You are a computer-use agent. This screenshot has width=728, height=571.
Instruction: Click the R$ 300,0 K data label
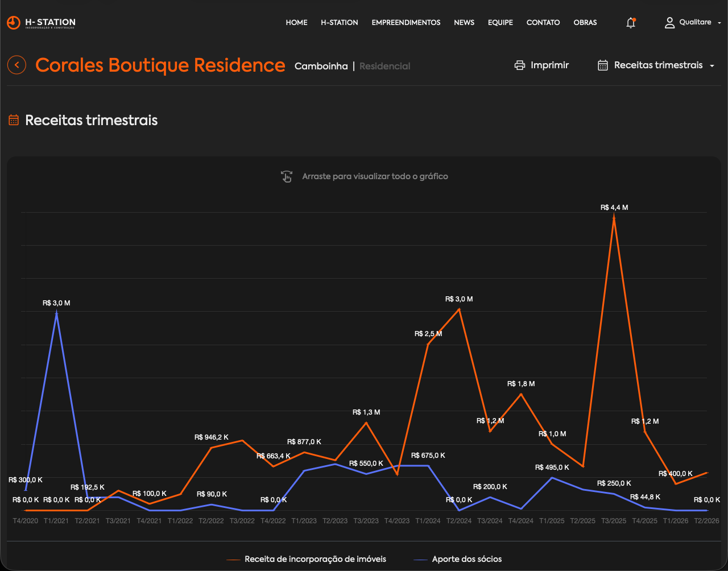tap(26, 480)
